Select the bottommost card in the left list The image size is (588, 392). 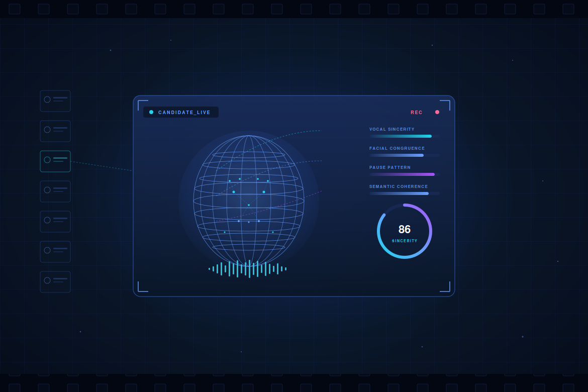click(55, 282)
